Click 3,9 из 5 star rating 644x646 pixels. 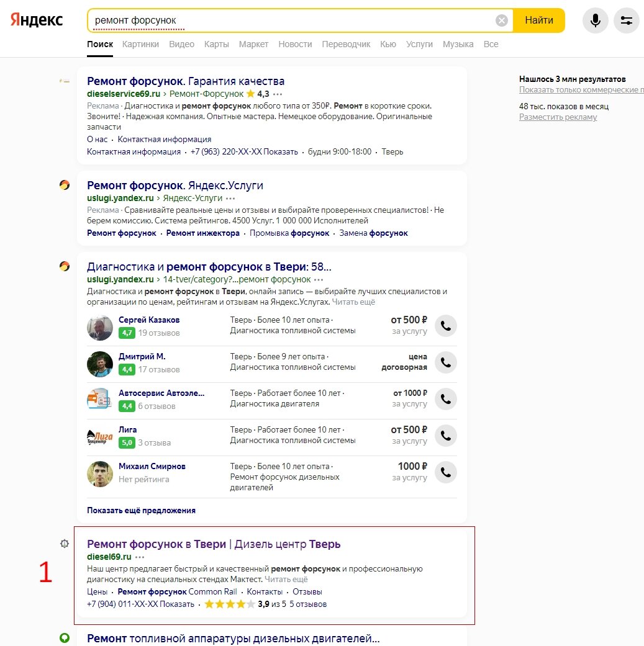pyautogui.click(x=245, y=604)
